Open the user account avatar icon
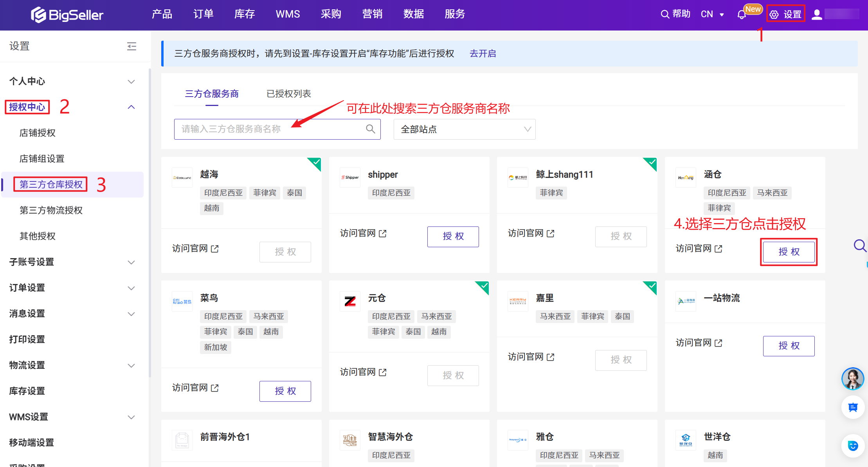Screen dimensions: 868x467 click(x=817, y=14)
